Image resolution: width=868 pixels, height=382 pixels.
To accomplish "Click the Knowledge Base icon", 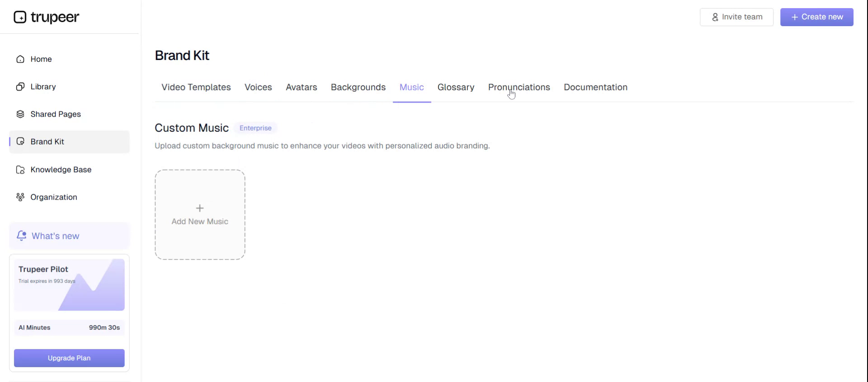I will (x=20, y=170).
